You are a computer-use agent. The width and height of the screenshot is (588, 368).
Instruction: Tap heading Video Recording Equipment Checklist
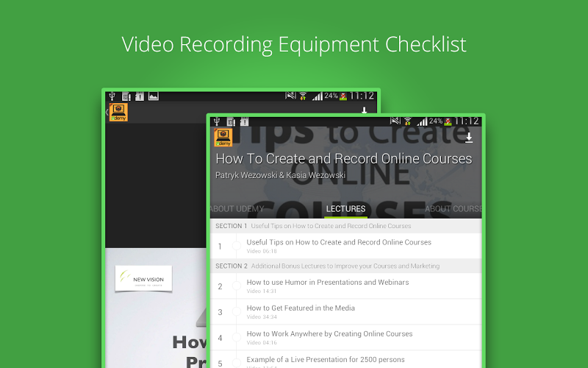point(294,44)
